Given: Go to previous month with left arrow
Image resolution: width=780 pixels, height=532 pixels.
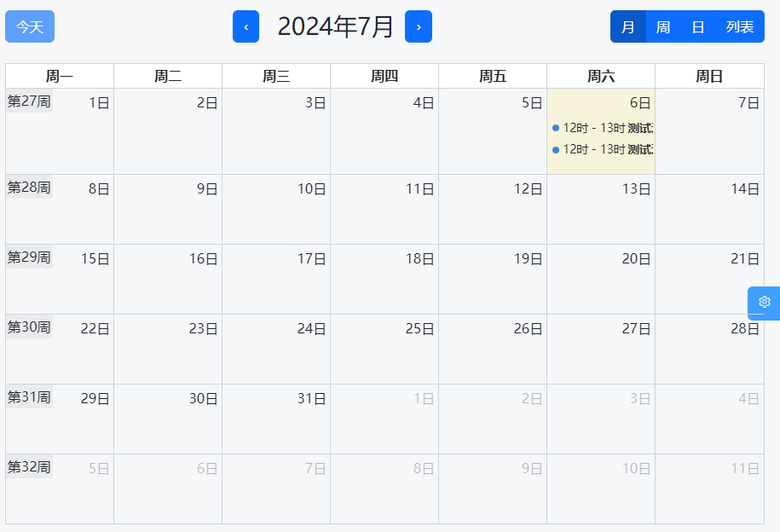Looking at the screenshot, I should [246, 26].
